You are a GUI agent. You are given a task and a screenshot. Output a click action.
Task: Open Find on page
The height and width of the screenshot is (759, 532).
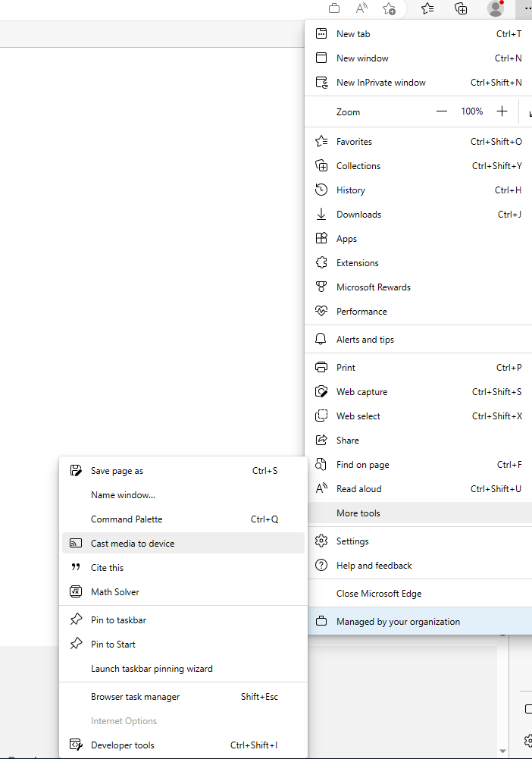tap(418, 464)
